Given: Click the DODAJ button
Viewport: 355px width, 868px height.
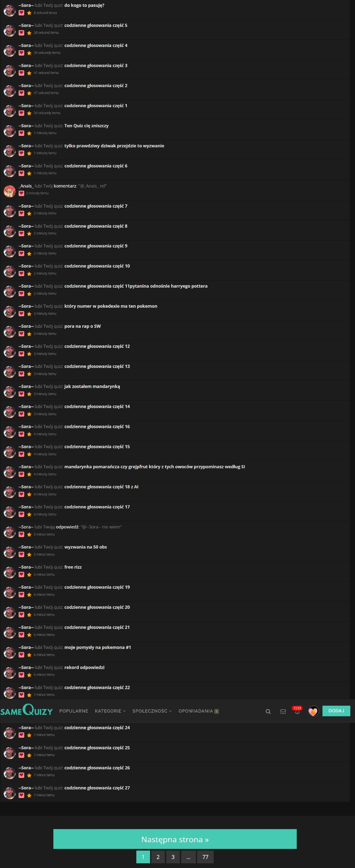Looking at the screenshot, I should (x=336, y=711).
